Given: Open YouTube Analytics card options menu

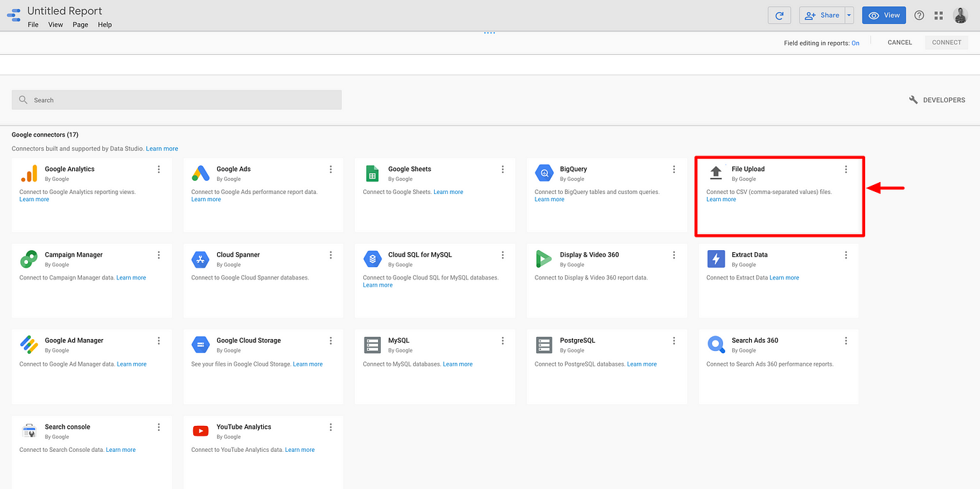Looking at the screenshot, I should coord(330,427).
